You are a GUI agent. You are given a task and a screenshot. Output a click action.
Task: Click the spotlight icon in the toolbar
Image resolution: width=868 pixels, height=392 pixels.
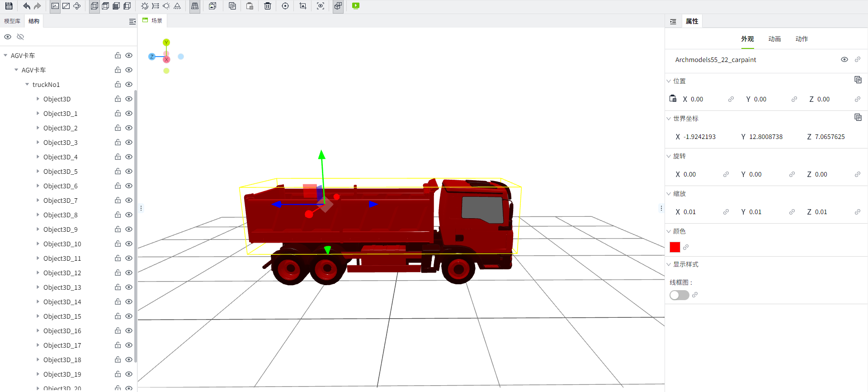point(177,6)
